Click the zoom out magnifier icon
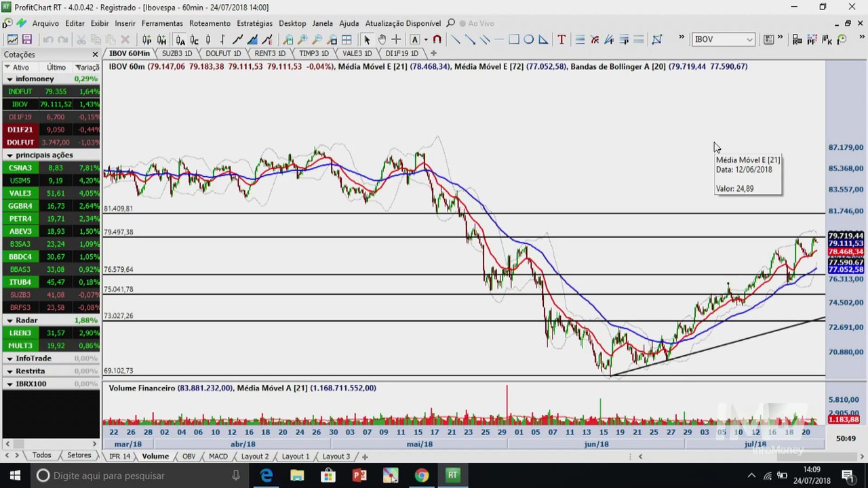The height and width of the screenshot is (488, 868). click(317, 39)
